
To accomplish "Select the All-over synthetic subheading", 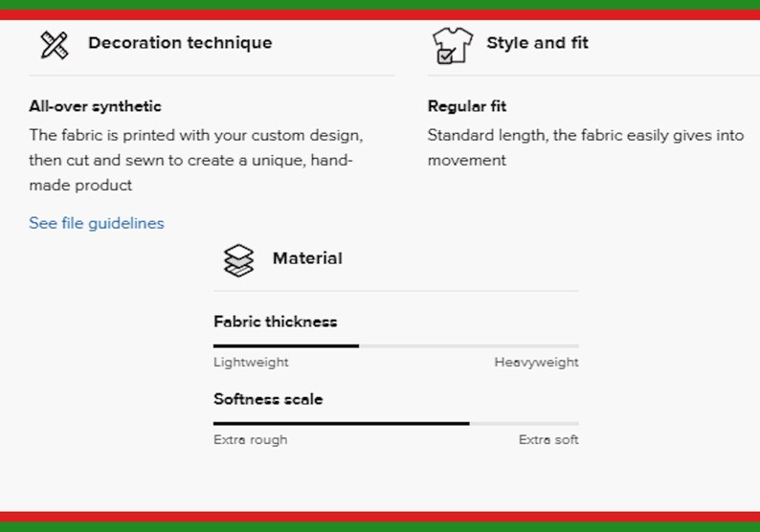I will tap(95, 106).
